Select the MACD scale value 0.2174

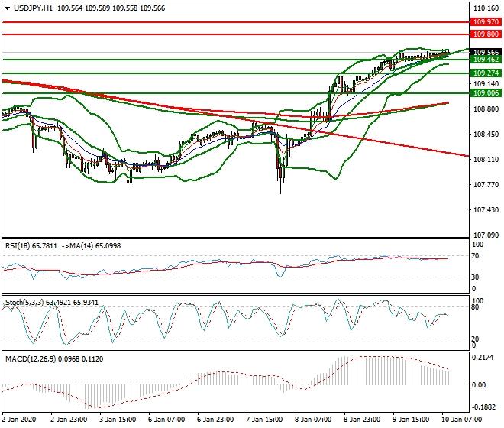(482, 358)
